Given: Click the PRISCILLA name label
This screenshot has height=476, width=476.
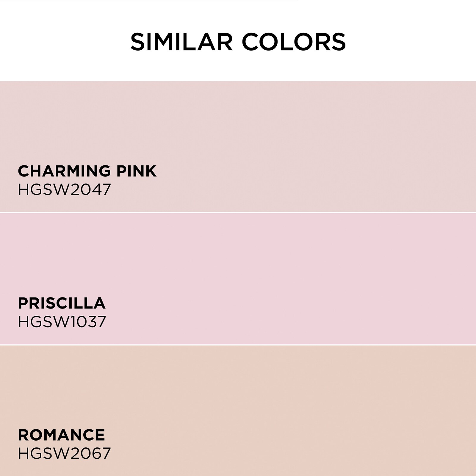Looking at the screenshot, I should tap(62, 303).
